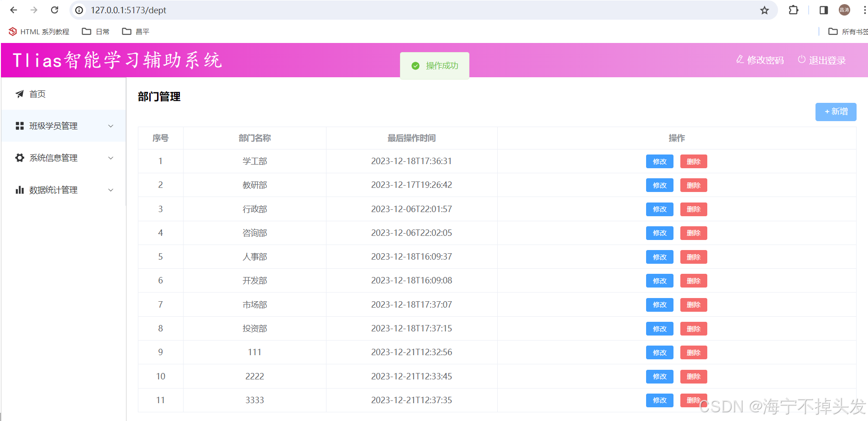Click 删除 for 开发部 row

694,281
